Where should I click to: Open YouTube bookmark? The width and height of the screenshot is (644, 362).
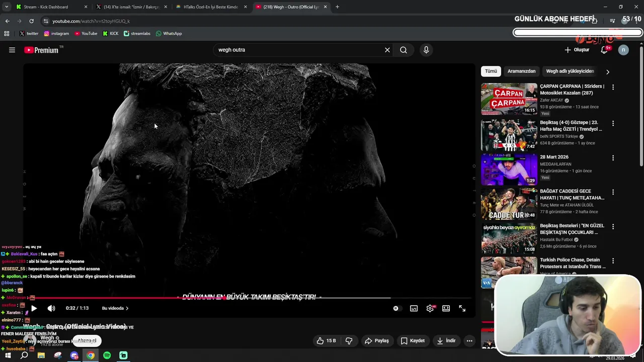[x=86, y=34]
